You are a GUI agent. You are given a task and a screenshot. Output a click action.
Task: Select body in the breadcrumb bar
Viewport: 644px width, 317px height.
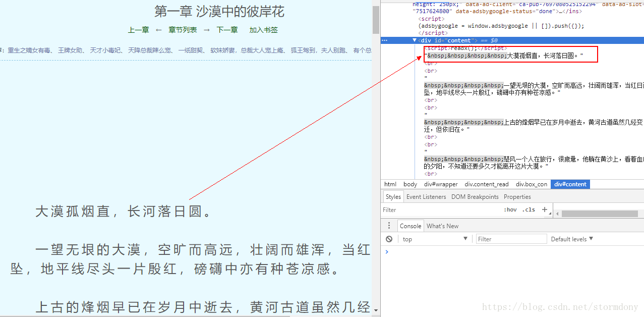point(410,184)
